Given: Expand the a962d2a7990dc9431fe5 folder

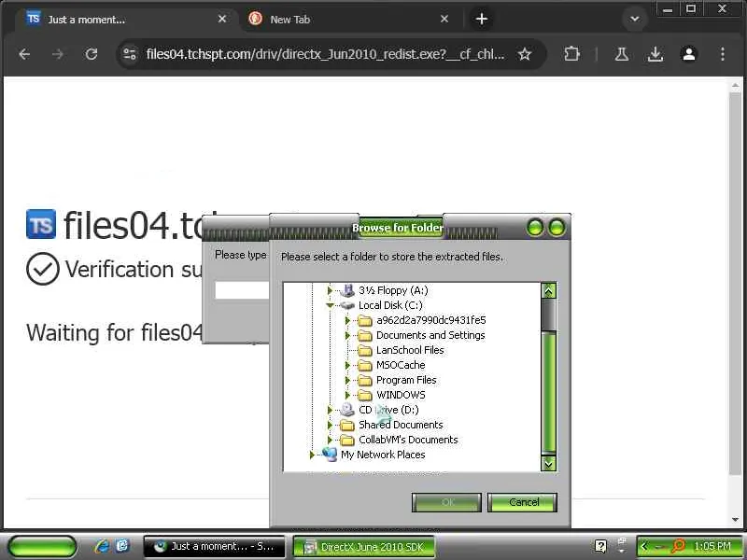Looking at the screenshot, I should pos(347,320).
